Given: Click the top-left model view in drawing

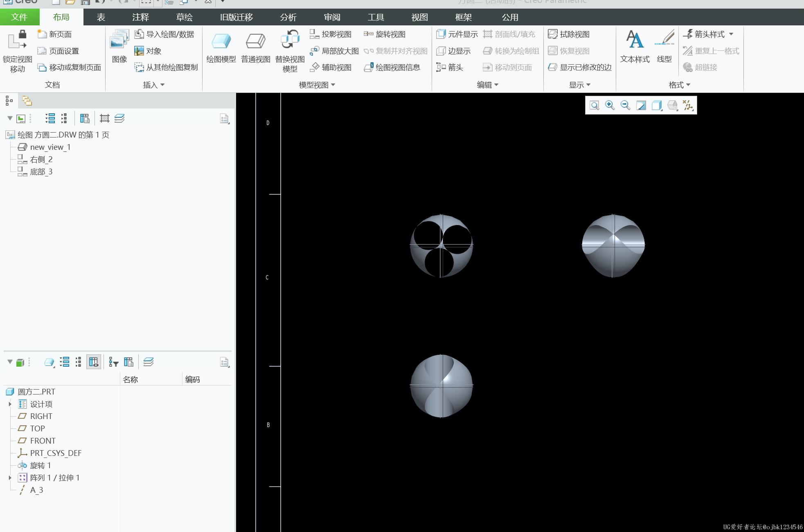Looking at the screenshot, I should tap(441, 246).
